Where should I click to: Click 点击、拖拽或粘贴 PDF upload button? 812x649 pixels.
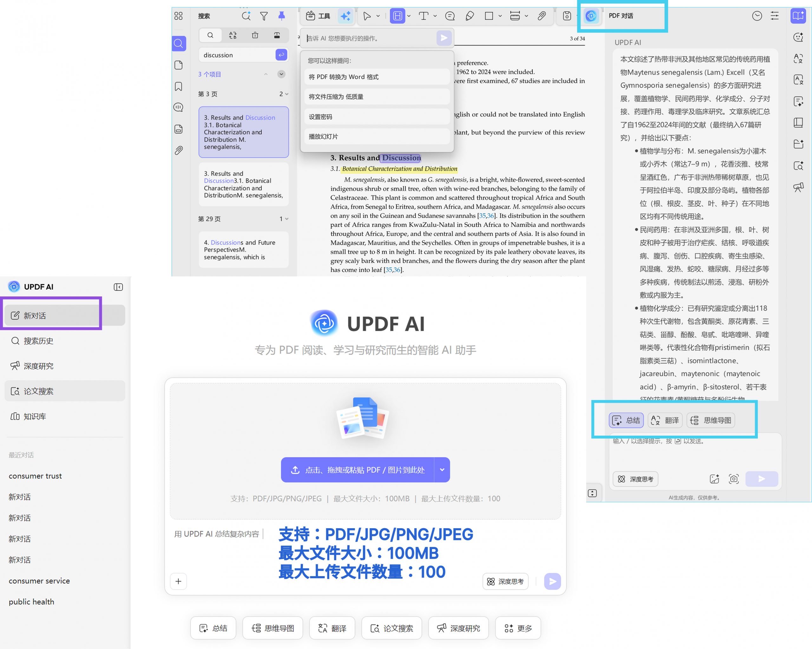tap(357, 470)
